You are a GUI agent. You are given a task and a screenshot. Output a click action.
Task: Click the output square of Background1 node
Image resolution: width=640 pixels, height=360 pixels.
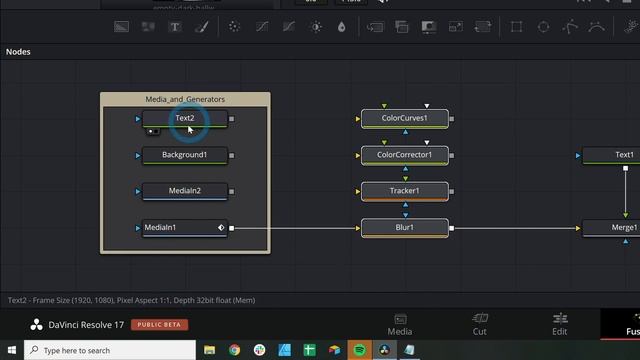[x=231, y=156]
